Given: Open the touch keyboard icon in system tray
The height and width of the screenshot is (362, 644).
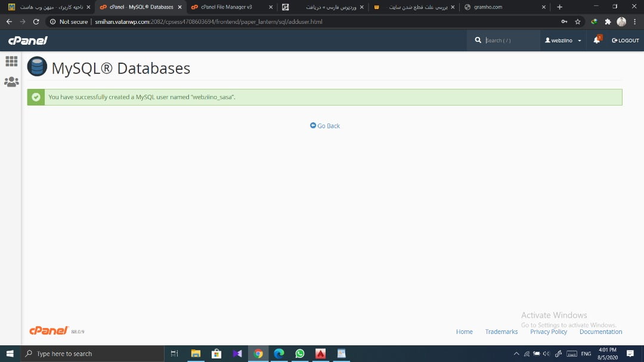Looking at the screenshot, I should (x=572, y=354).
